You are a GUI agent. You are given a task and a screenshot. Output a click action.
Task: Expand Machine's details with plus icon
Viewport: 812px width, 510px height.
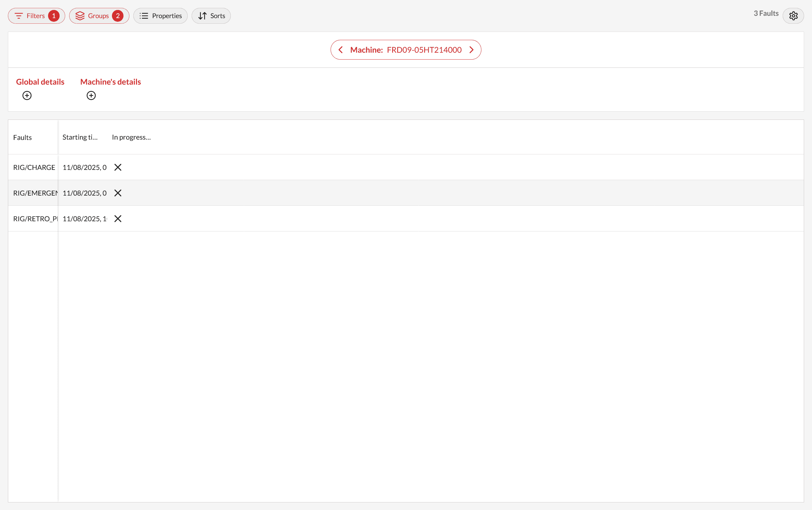click(91, 96)
